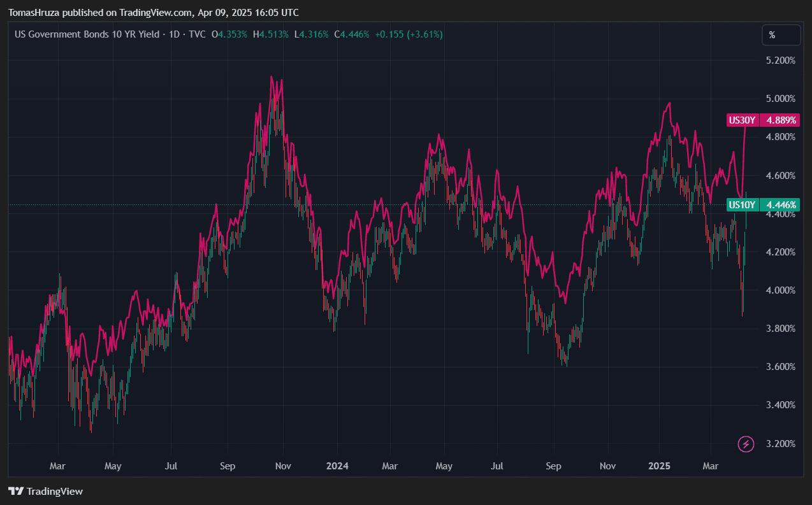This screenshot has width=812, height=505.
Task: Select the 2024 marker on time axis
Action: [x=337, y=466]
